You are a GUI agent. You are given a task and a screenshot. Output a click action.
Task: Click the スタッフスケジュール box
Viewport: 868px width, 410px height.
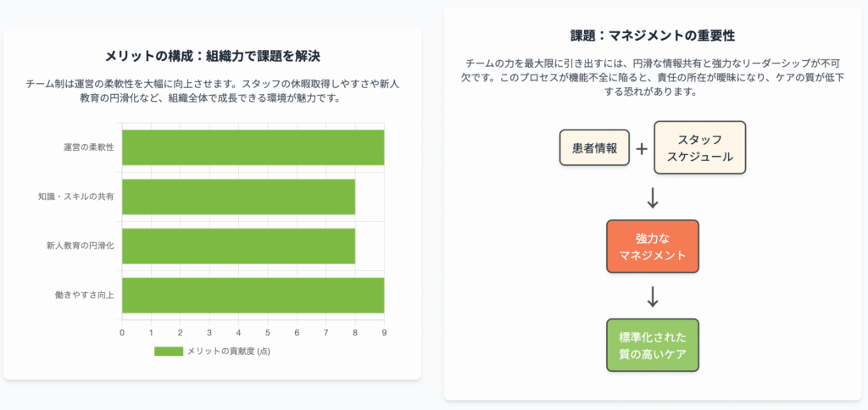click(699, 147)
